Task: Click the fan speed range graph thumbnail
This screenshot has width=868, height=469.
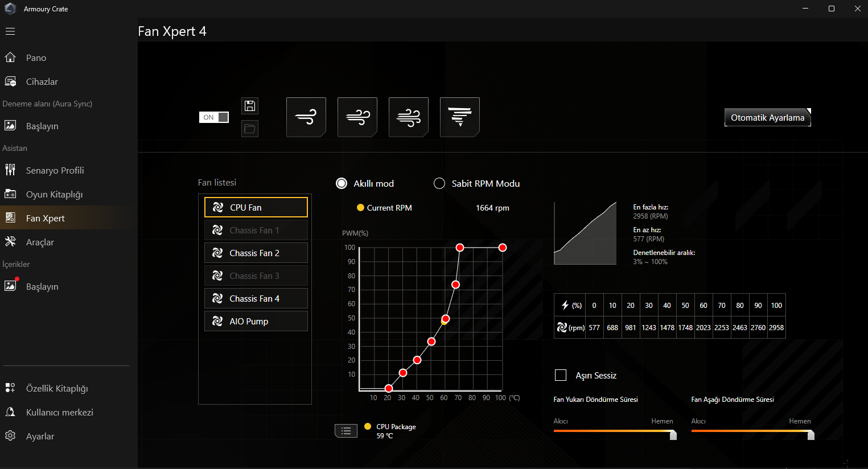Action: pos(585,233)
